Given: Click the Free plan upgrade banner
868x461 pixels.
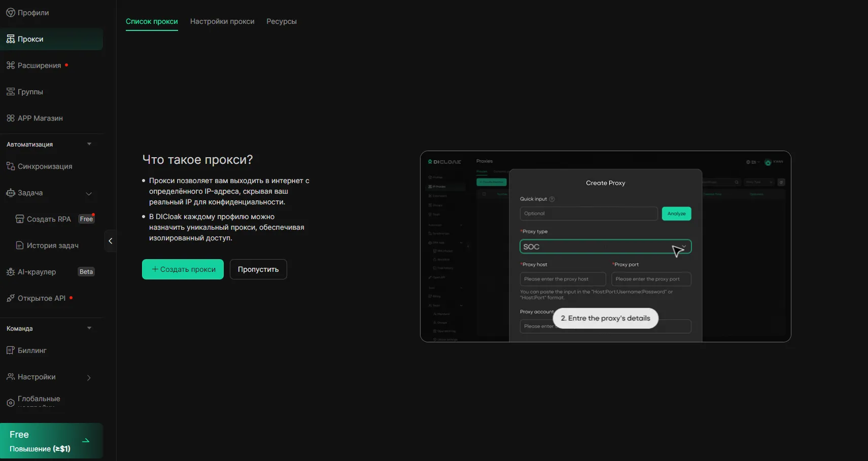Looking at the screenshot, I should (x=51, y=441).
